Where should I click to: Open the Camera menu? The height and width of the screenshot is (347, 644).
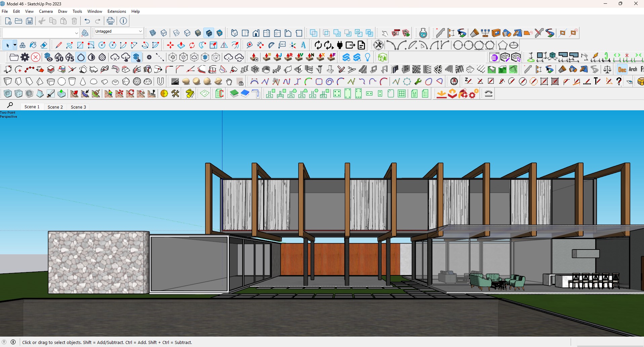[46, 11]
